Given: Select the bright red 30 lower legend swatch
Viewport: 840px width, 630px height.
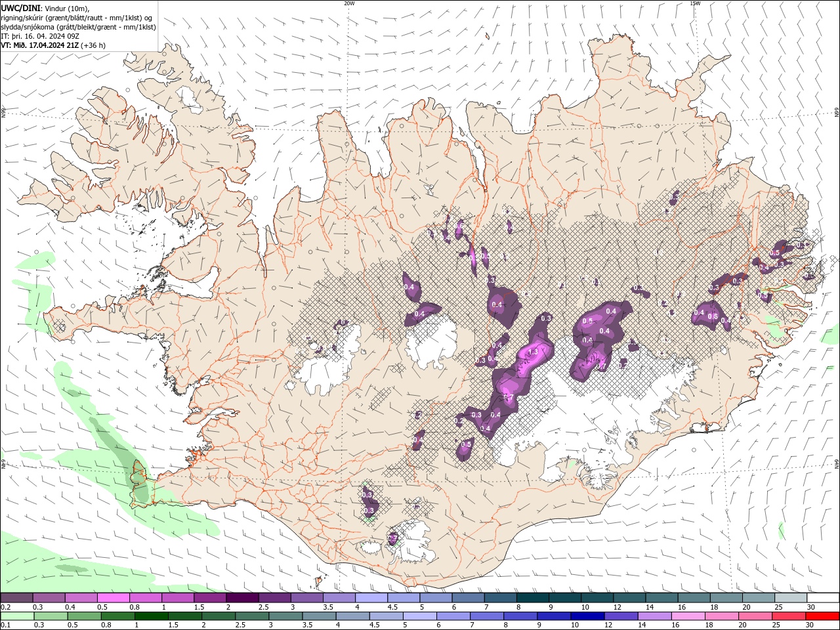Looking at the screenshot, I should [822, 616].
